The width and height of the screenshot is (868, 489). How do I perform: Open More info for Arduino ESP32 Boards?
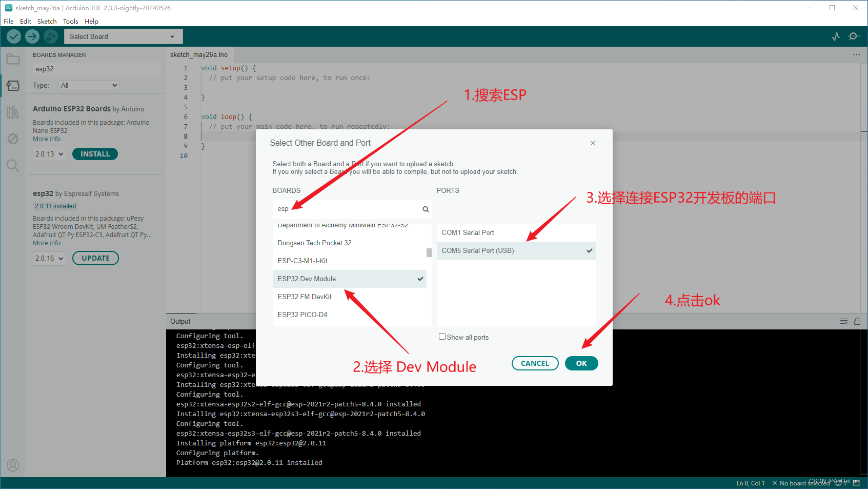[47, 139]
